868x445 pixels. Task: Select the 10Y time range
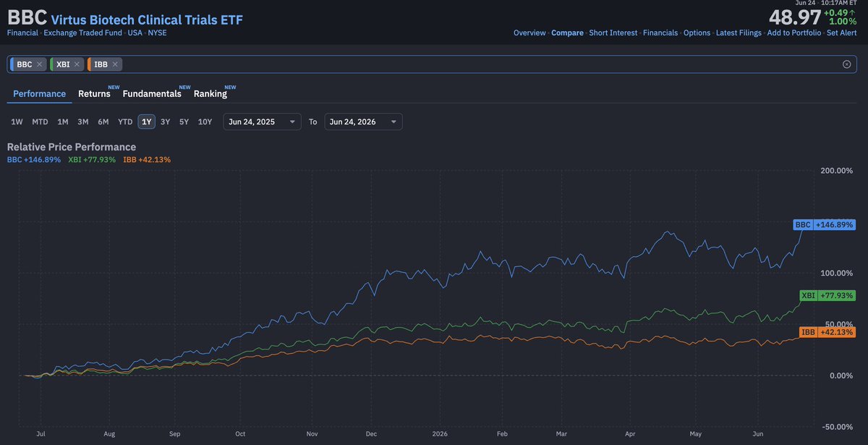pos(205,122)
